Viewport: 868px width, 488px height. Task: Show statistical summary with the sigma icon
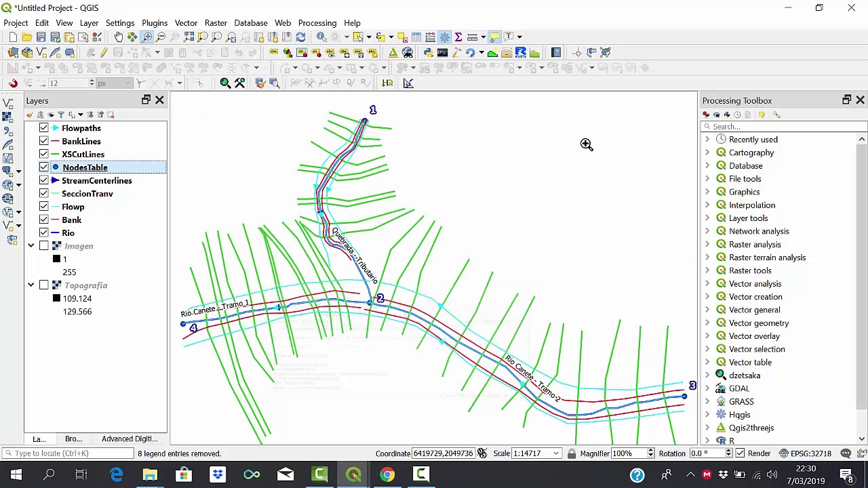[x=458, y=37]
